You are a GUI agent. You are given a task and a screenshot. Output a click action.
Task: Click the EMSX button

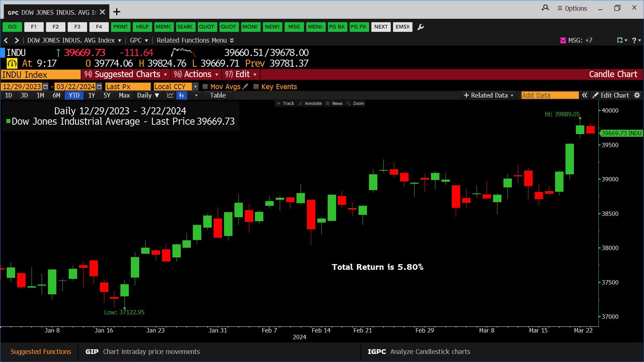coord(402,27)
